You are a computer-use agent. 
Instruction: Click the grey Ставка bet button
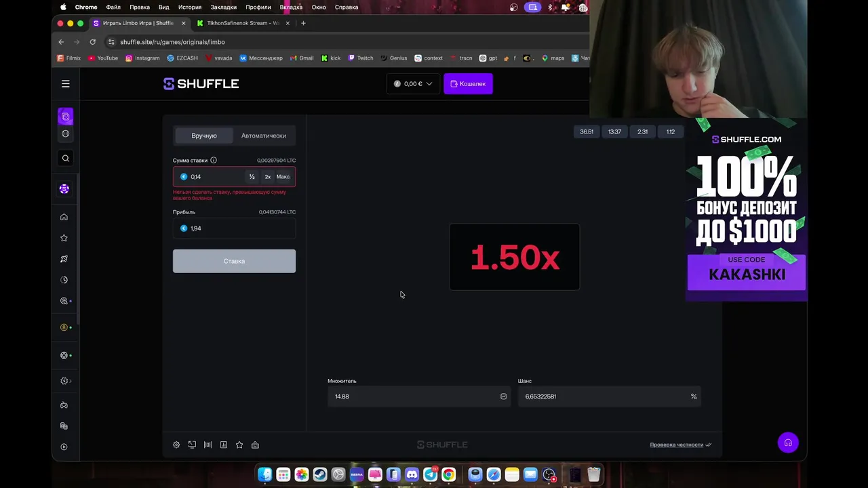pos(234,261)
